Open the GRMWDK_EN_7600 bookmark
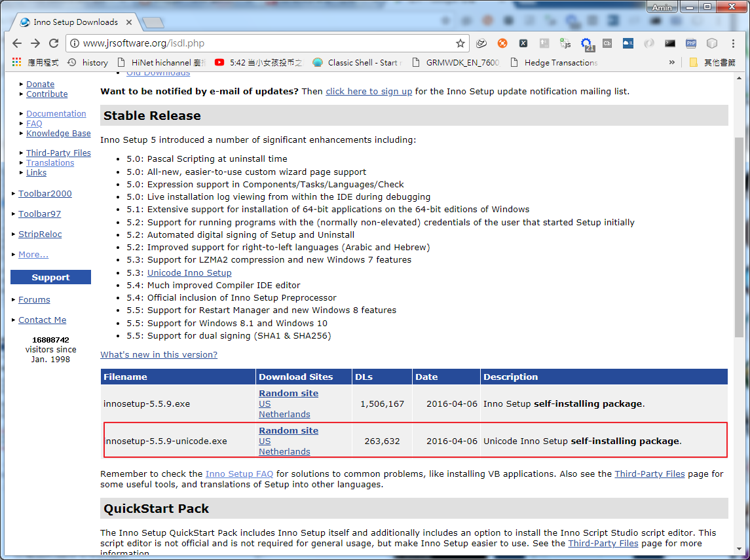The height and width of the screenshot is (560, 750). click(455, 63)
